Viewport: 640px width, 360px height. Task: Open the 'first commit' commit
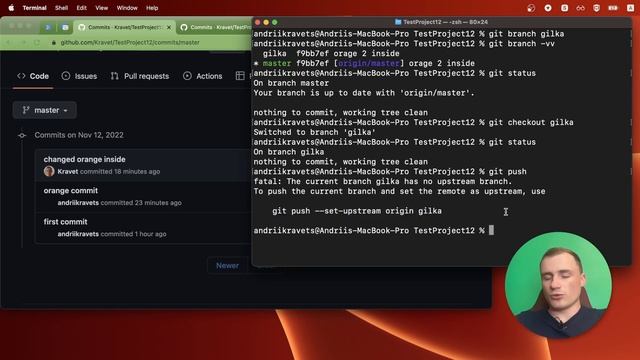tap(65, 222)
